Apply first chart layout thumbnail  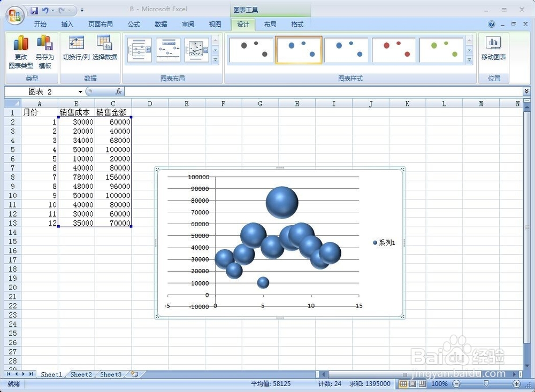pos(139,50)
